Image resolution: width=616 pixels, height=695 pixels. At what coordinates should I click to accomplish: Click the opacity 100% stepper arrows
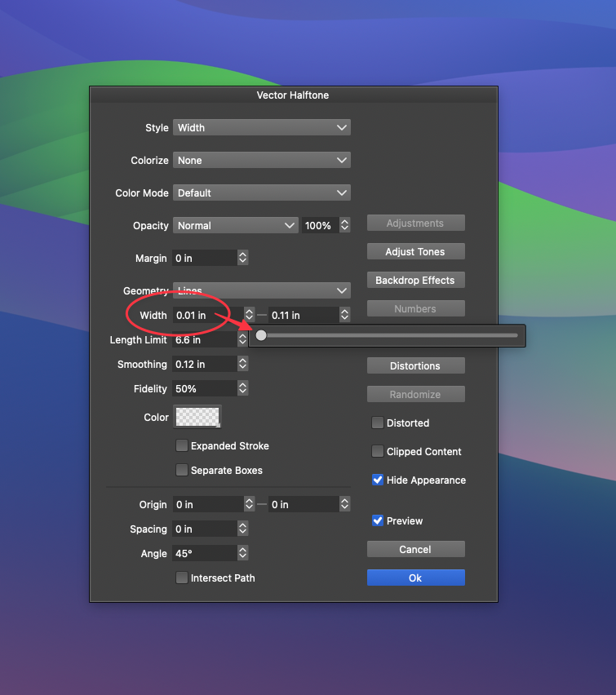click(345, 225)
